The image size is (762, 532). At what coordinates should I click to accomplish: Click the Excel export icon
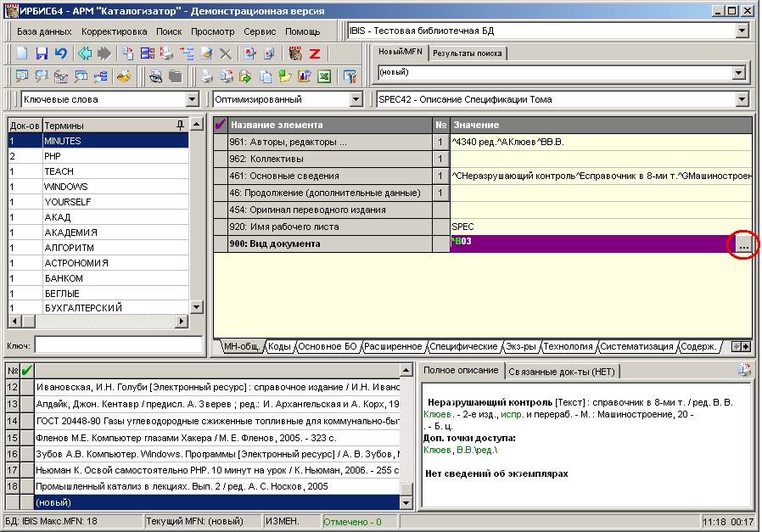pos(324,76)
